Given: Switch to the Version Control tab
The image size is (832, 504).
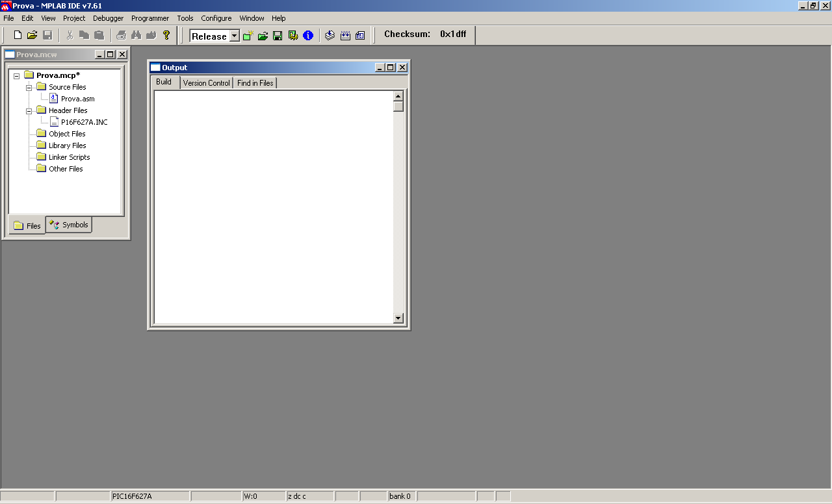Looking at the screenshot, I should click(206, 83).
